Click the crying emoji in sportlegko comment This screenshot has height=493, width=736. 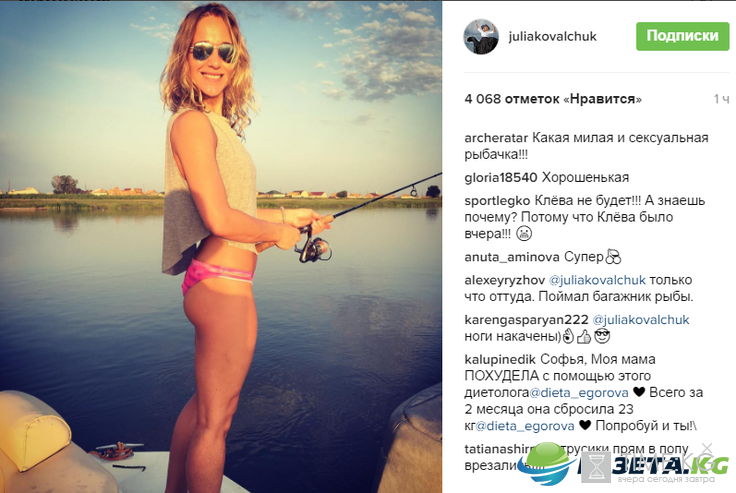pyautogui.click(x=524, y=233)
